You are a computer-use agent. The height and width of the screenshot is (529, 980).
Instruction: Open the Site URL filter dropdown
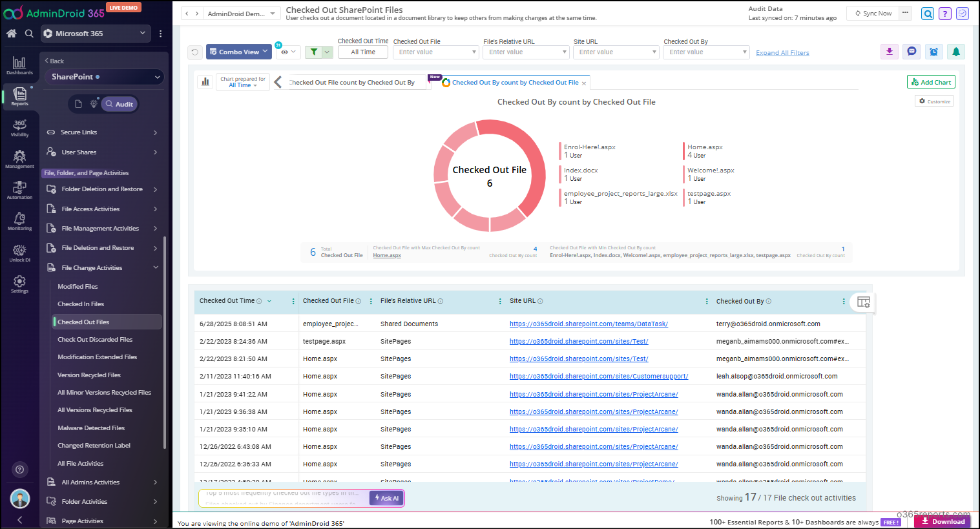coord(616,52)
